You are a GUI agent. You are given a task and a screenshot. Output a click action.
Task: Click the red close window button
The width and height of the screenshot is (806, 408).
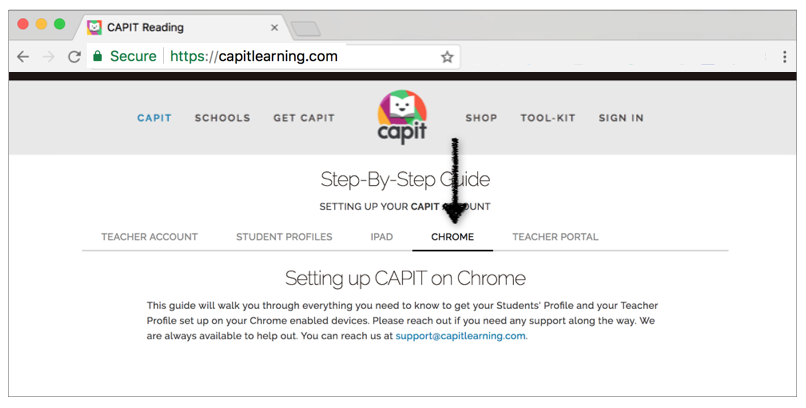pos(23,24)
